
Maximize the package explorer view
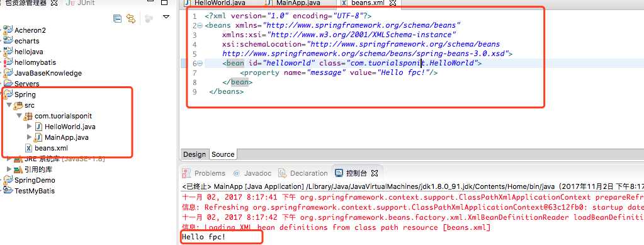164,3
